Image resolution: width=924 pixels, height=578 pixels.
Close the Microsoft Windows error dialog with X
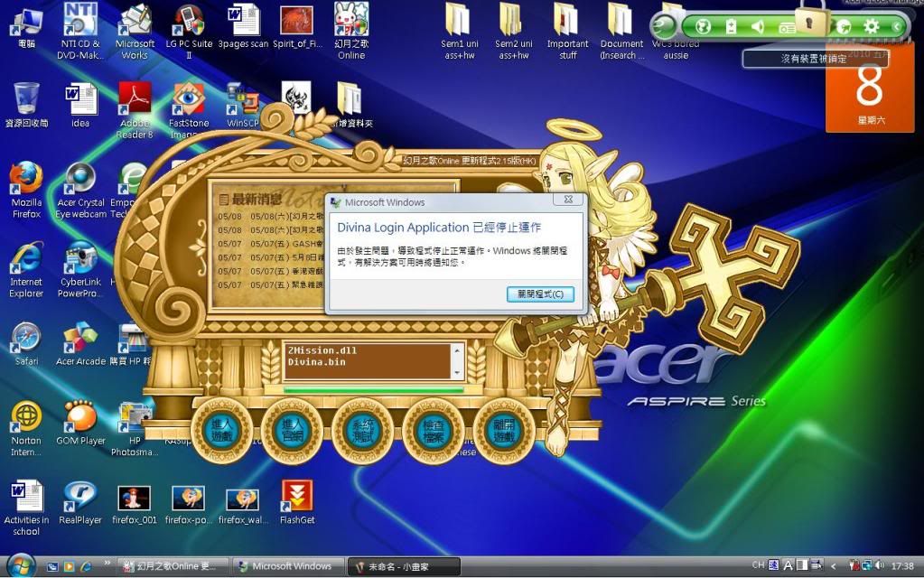[x=568, y=200]
